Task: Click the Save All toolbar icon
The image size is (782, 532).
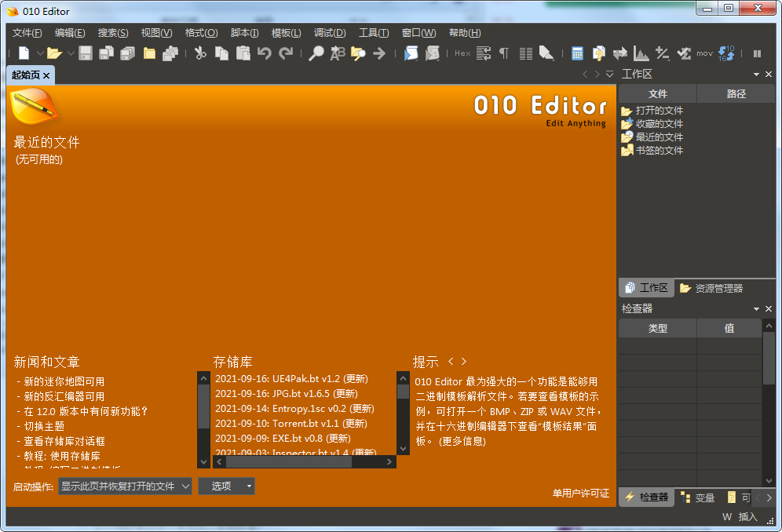Action: click(128, 53)
